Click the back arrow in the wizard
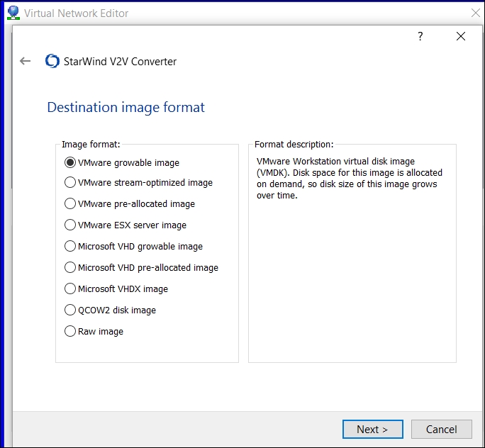485x448 pixels. click(x=26, y=61)
